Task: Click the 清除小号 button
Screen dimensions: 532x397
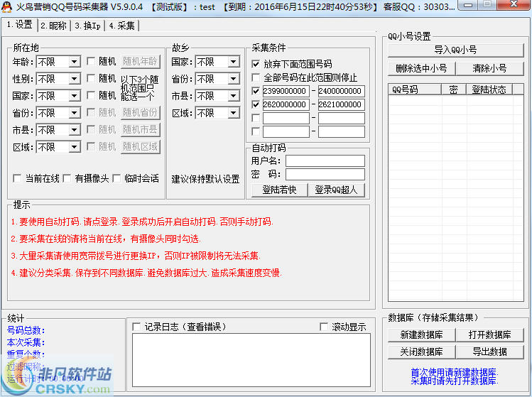Action: (490, 69)
